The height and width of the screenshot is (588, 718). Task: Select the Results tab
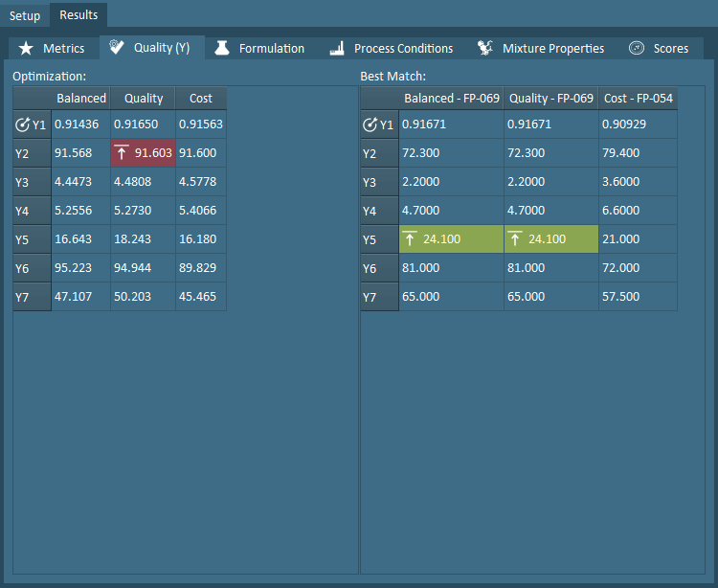click(79, 15)
